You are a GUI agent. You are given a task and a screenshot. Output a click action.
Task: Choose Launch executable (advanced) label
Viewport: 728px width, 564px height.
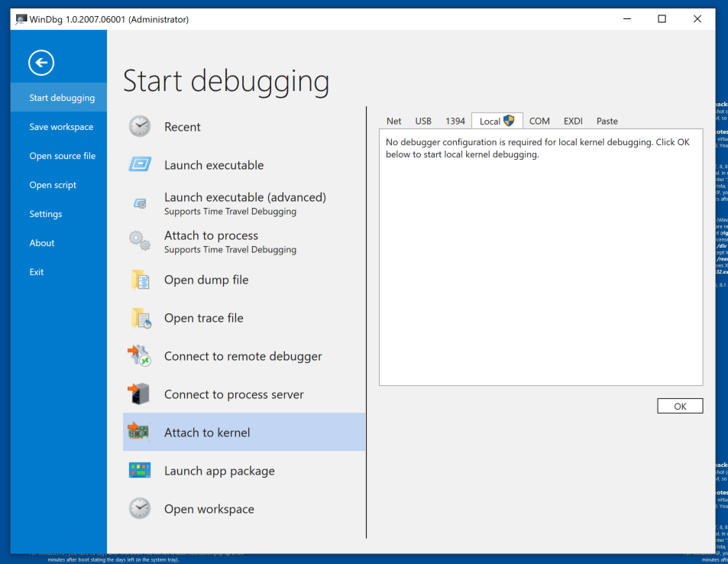point(245,197)
